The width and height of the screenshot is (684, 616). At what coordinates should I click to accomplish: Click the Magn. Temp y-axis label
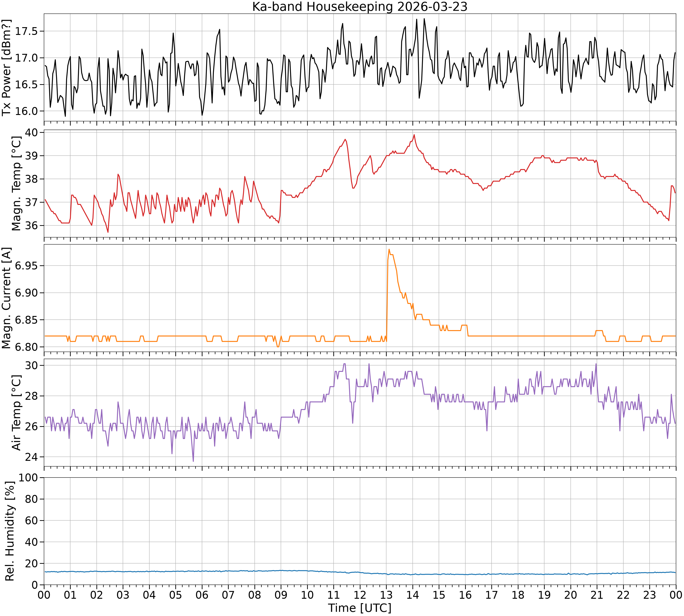pyautogui.click(x=16, y=183)
